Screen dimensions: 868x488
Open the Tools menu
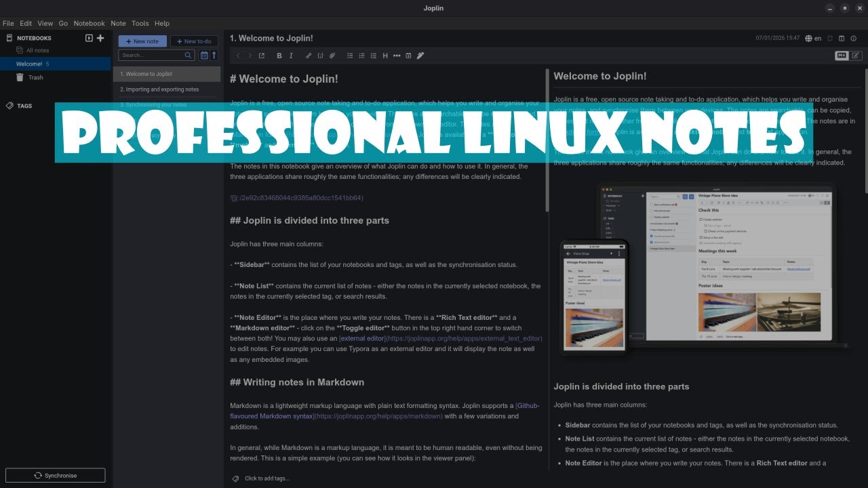pyautogui.click(x=140, y=23)
